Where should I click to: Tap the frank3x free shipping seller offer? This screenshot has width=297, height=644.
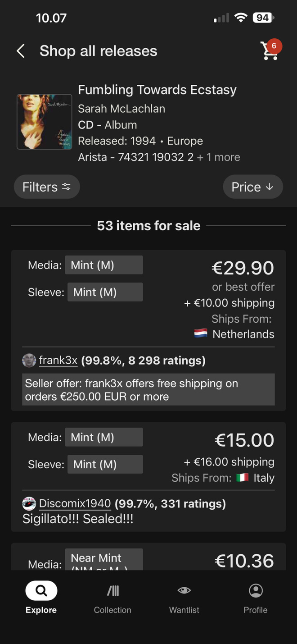[x=148, y=390]
